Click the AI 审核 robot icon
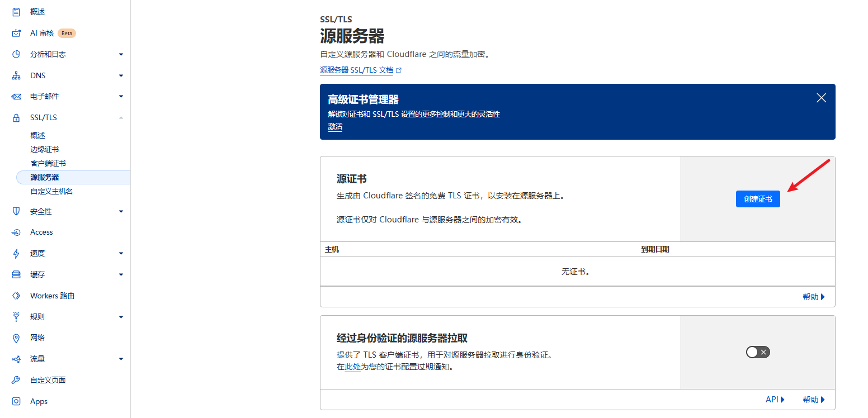 (16, 33)
